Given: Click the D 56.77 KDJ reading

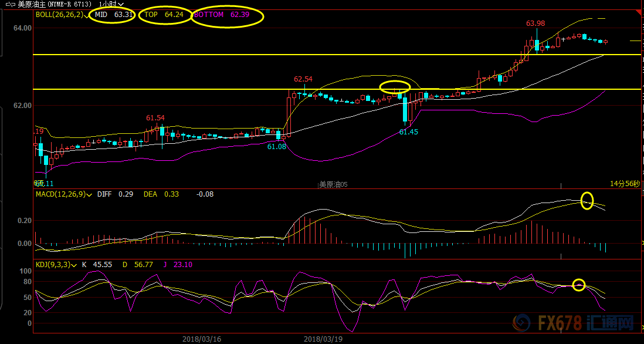Looking at the screenshot, I should pyautogui.click(x=138, y=265).
